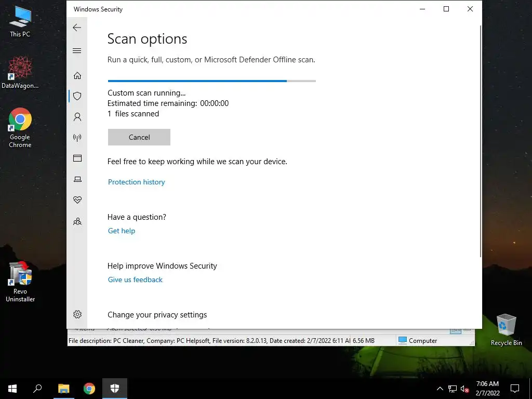Viewport: 532px width, 399px height.
Task: Open This PC desktop icon
Action: point(20,22)
